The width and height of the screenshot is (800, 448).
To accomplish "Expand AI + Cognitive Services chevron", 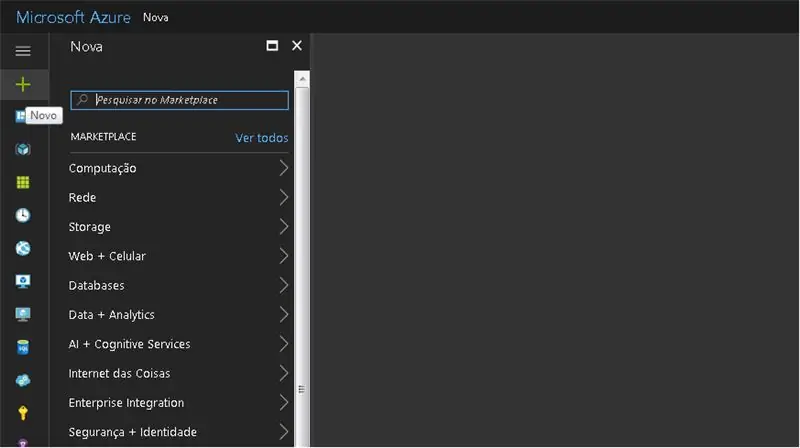I will point(284,344).
